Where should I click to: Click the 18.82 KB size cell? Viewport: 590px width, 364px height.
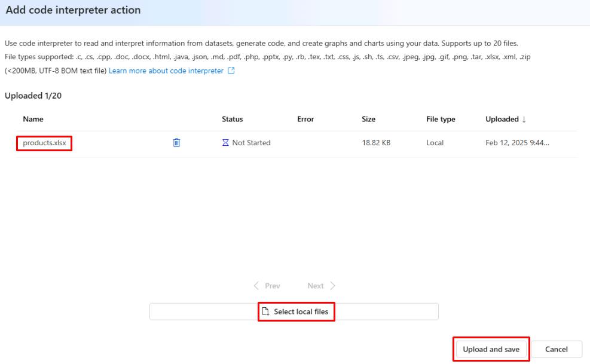(x=376, y=143)
